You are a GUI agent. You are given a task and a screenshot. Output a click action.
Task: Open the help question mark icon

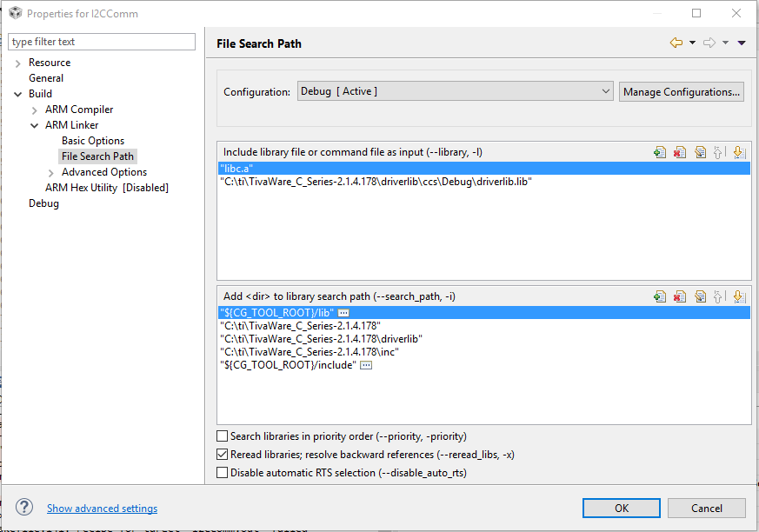tap(25, 508)
